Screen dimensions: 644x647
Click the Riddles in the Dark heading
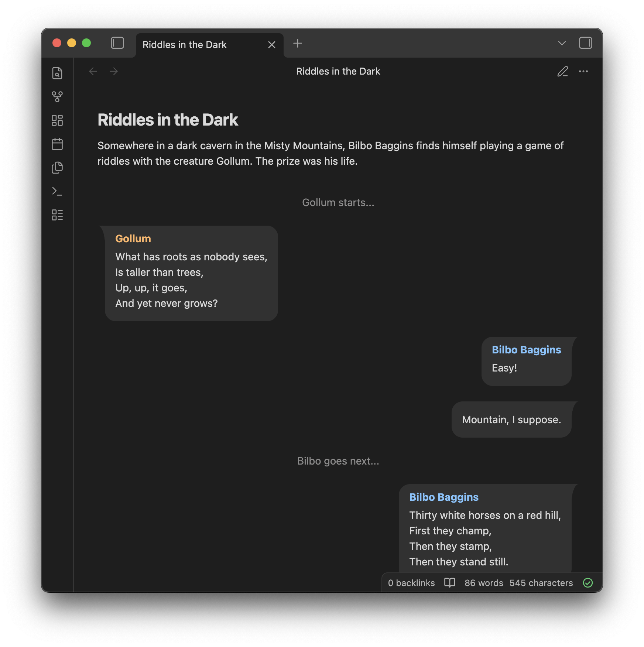168,120
